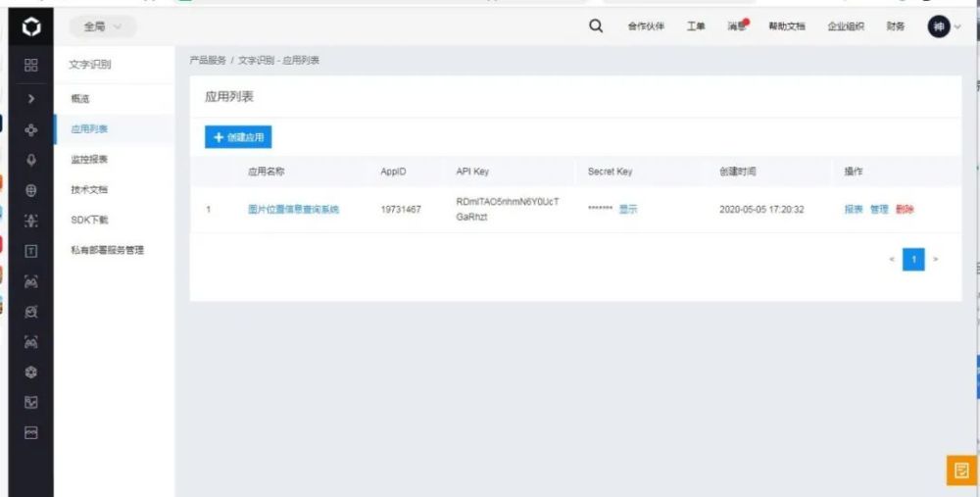Click the globe icon in the dark sidebar
The height and width of the screenshot is (497, 980).
(31, 191)
